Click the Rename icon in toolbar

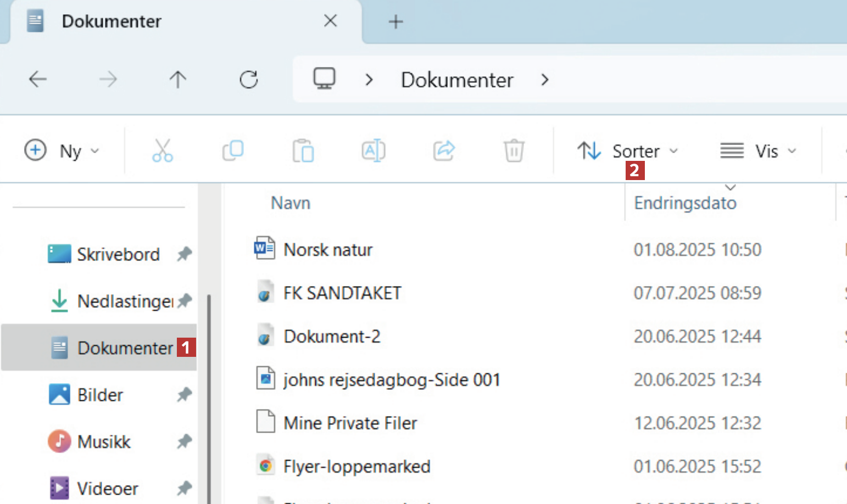coord(374,150)
